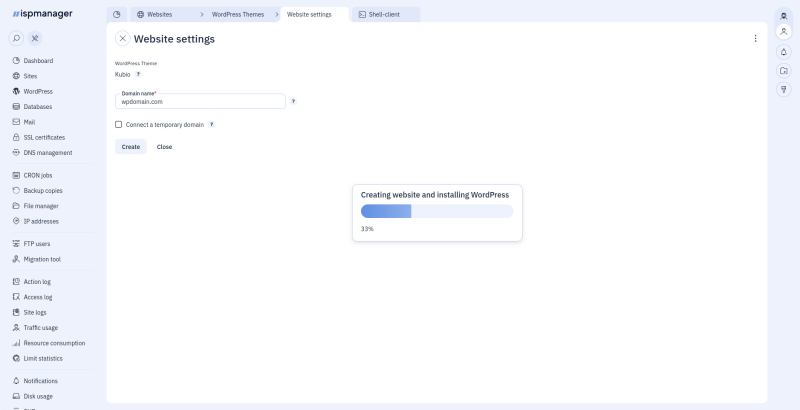800x410 pixels.
Task: Open File manager link
Action: (41, 206)
